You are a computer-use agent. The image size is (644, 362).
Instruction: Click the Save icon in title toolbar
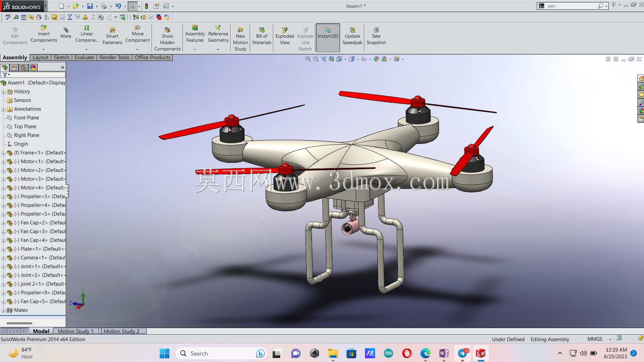(x=90, y=6)
